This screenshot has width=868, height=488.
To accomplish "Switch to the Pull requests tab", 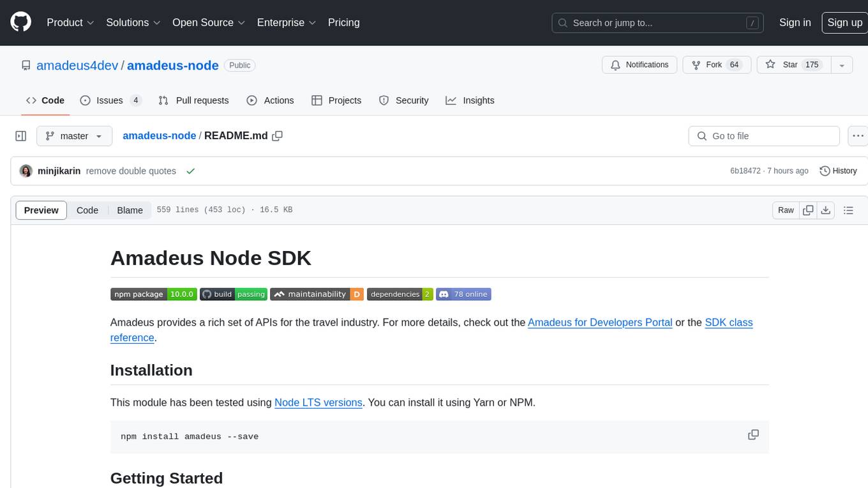I will (193, 100).
